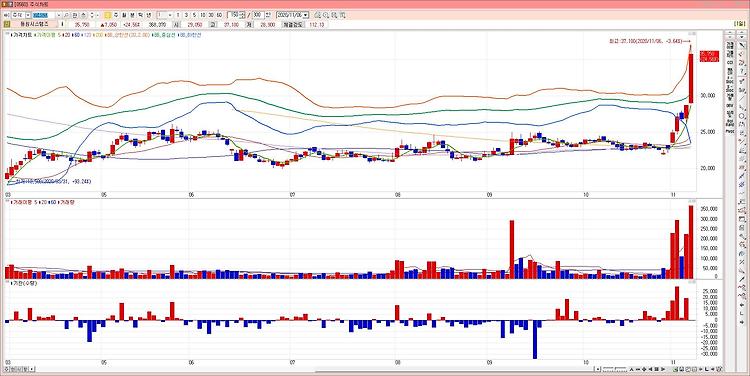Viewport: 750px width, 376px height.
Task: Choose the 1 interval button
Action: coord(177,15)
